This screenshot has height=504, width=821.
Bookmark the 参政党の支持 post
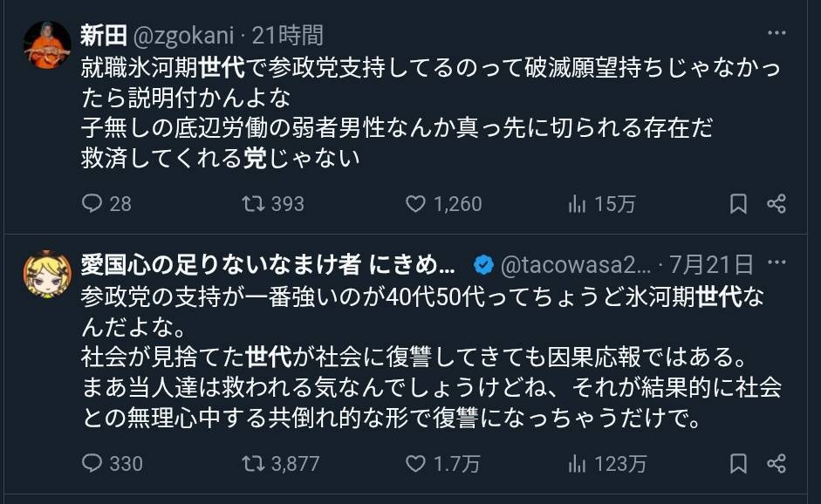coord(738,463)
